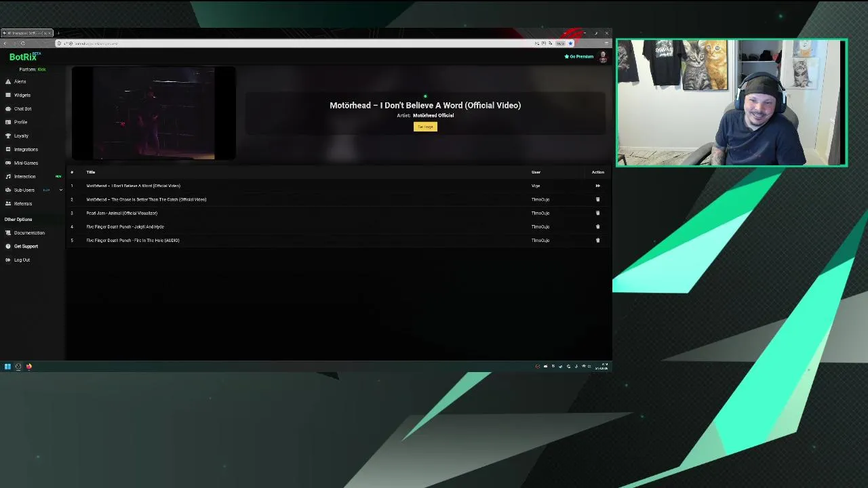Click the yellow Settings button
Image resolution: width=868 pixels, height=488 pixels.
425,127
